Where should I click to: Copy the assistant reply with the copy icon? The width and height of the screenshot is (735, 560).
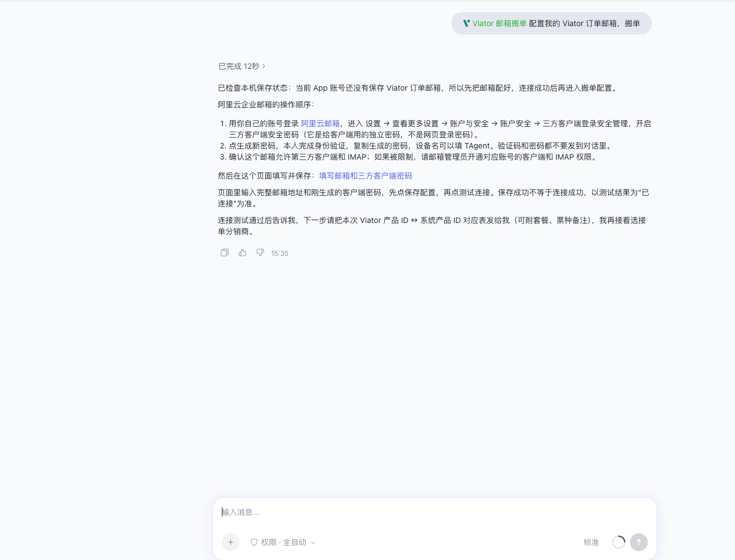click(x=225, y=252)
